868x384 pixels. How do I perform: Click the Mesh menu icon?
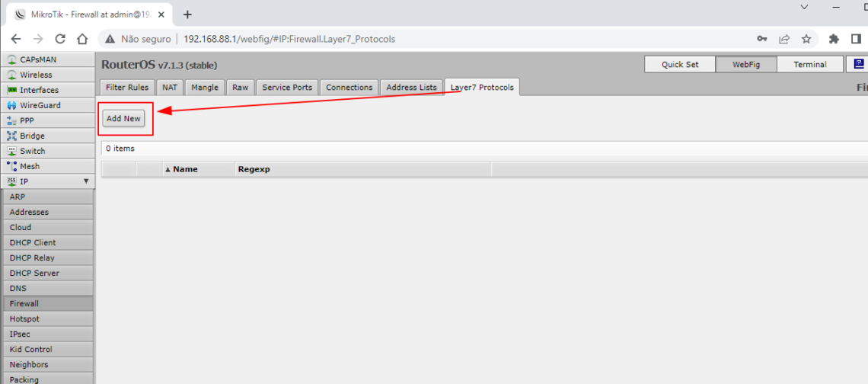11,166
